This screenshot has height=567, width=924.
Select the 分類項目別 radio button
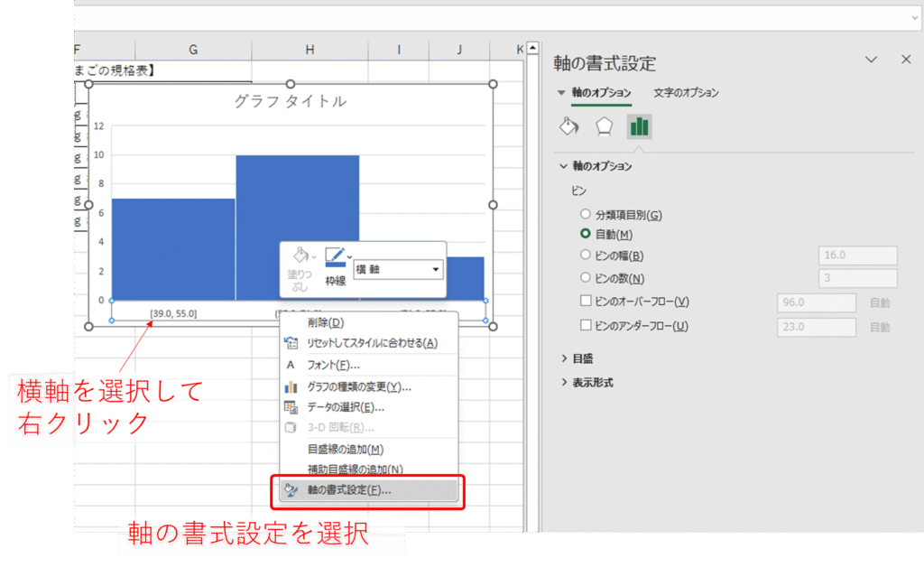[586, 215]
